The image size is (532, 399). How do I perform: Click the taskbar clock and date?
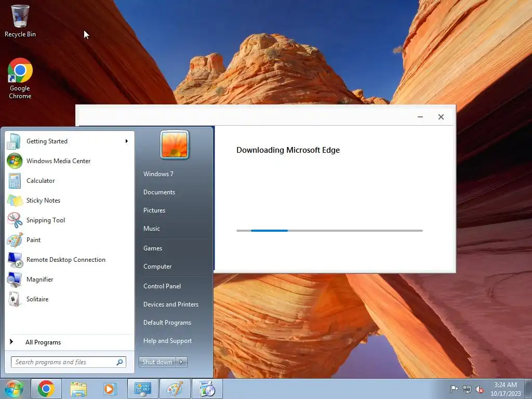pos(506,389)
